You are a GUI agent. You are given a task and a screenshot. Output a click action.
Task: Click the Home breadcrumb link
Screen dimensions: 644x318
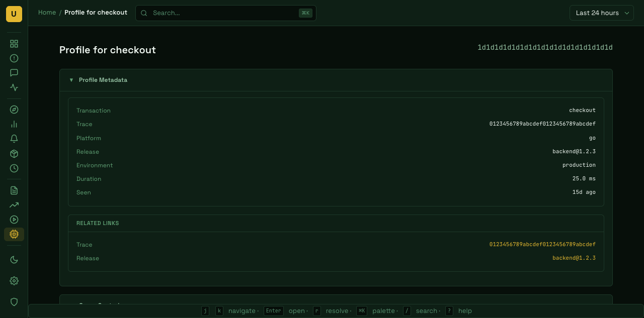point(47,13)
